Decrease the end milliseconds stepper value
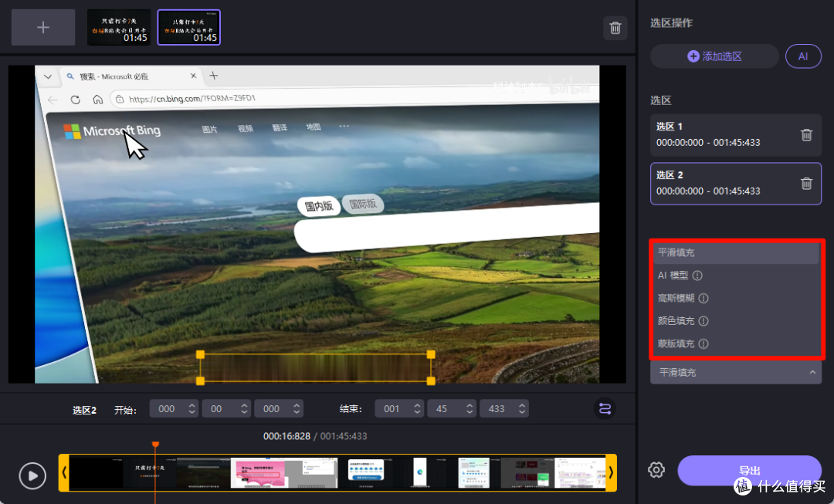834x504 pixels. tap(522, 413)
